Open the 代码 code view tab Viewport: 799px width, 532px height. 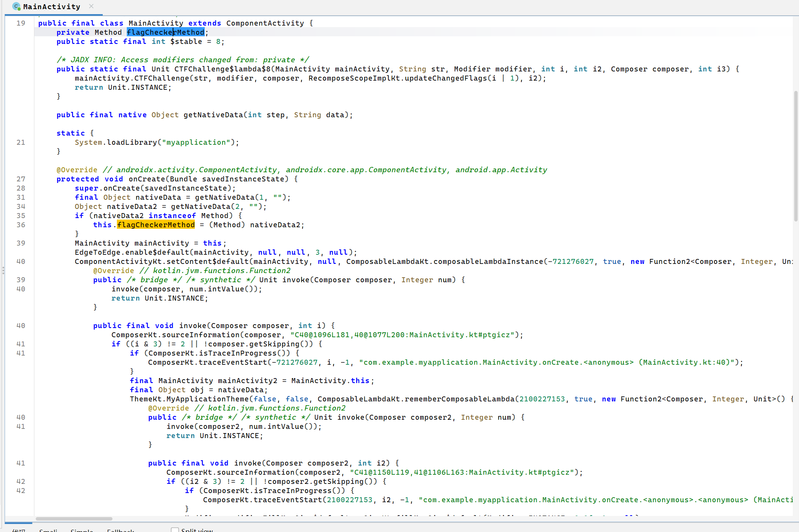(x=18, y=530)
